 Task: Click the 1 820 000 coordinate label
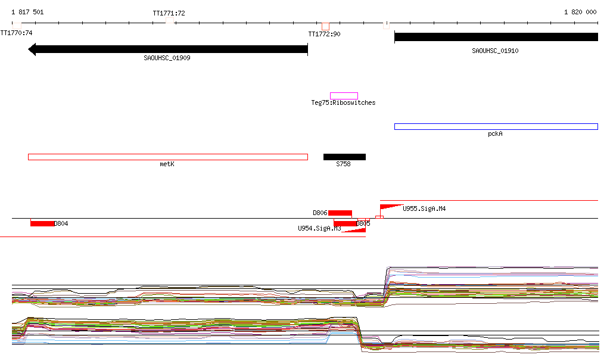coord(580,12)
